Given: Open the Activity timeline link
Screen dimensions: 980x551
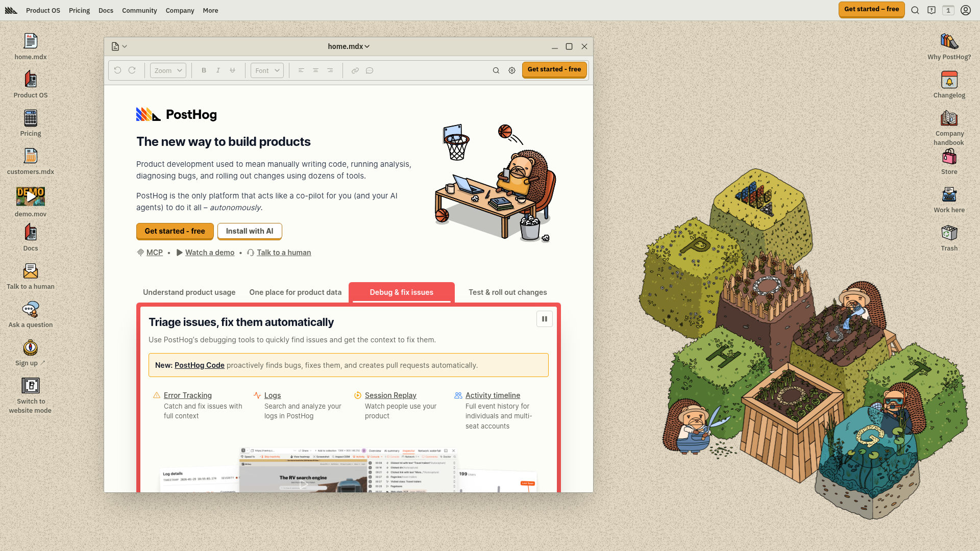Looking at the screenshot, I should click(x=493, y=395).
